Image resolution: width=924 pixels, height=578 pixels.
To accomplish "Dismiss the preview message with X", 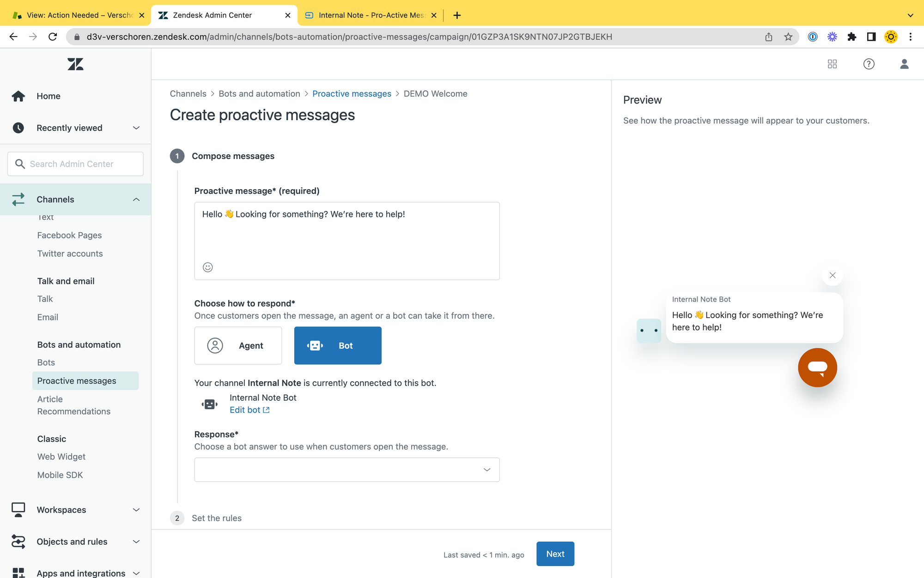I will (x=833, y=276).
